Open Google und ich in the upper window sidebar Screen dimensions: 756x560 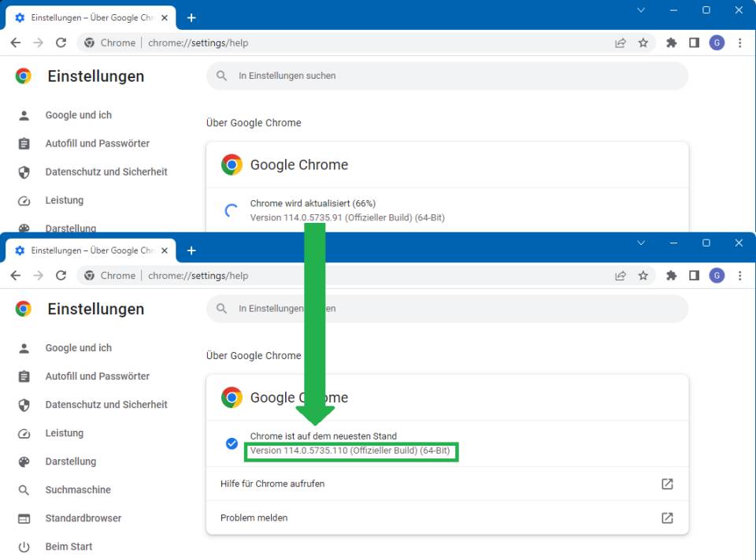[79, 115]
